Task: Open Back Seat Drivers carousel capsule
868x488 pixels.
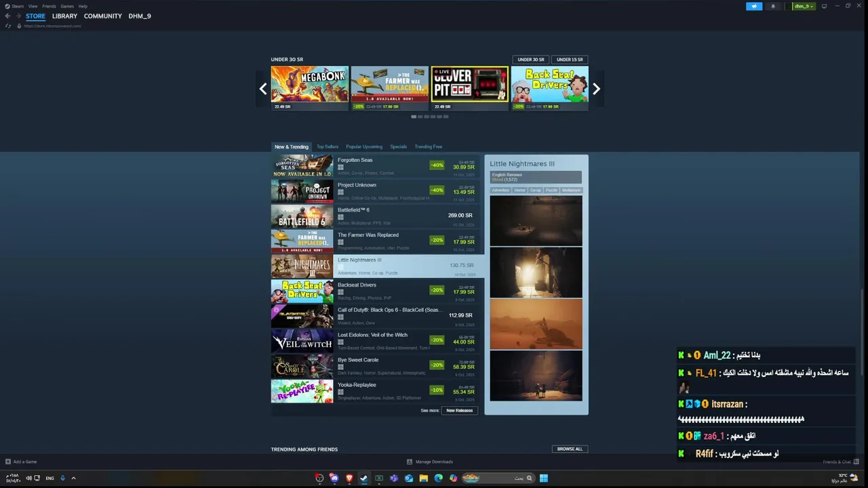Action: [x=549, y=88]
